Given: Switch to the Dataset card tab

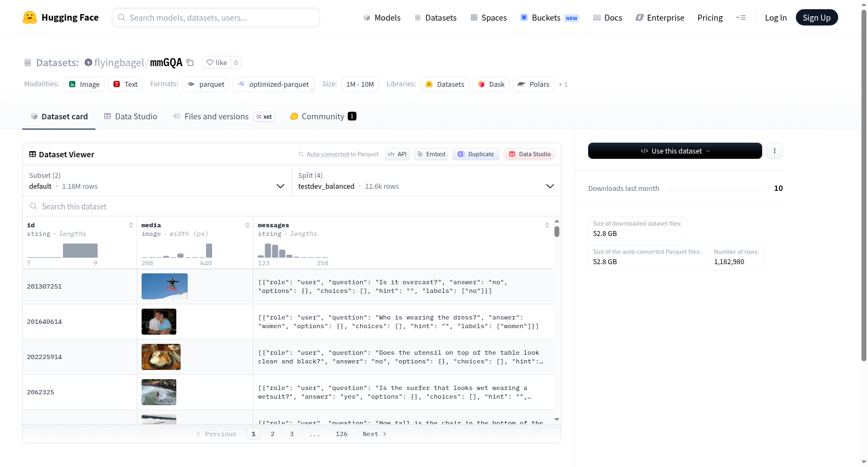Looking at the screenshot, I should pyautogui.click(x=59, y=117).
